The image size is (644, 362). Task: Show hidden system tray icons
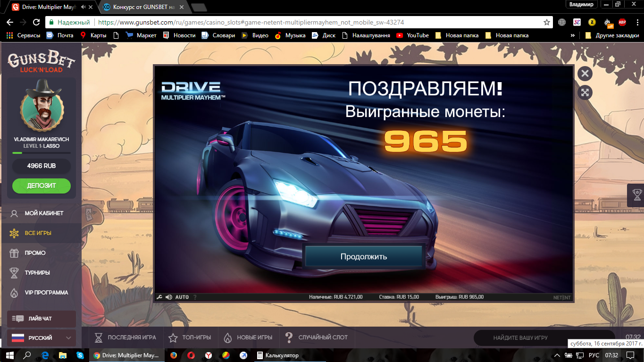click(x=558, y=355)
